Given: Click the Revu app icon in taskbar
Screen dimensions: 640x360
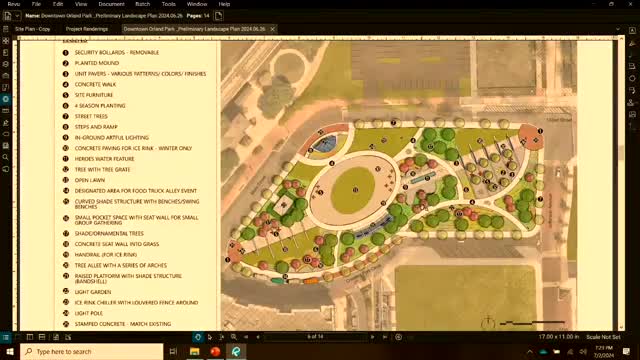Looking at the screenshot, I should coord(236,351).
